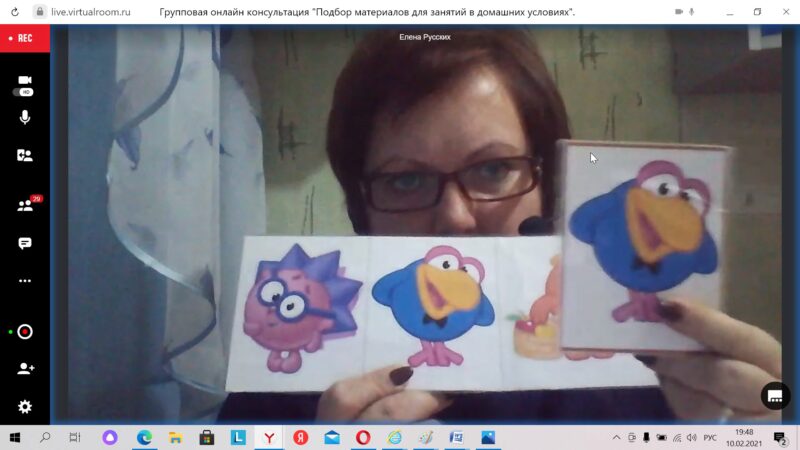
Task: Open Internet Explorer from the taskbar
Action: 394,437
